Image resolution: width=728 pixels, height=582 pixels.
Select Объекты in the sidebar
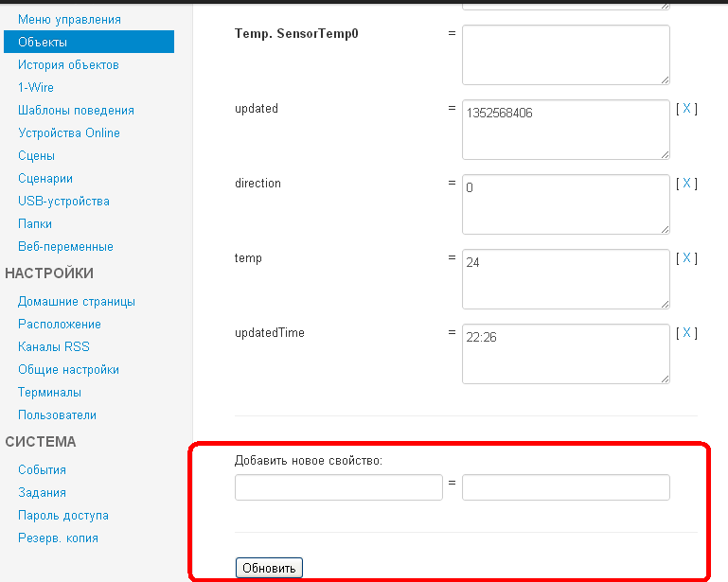coord(43,42)
